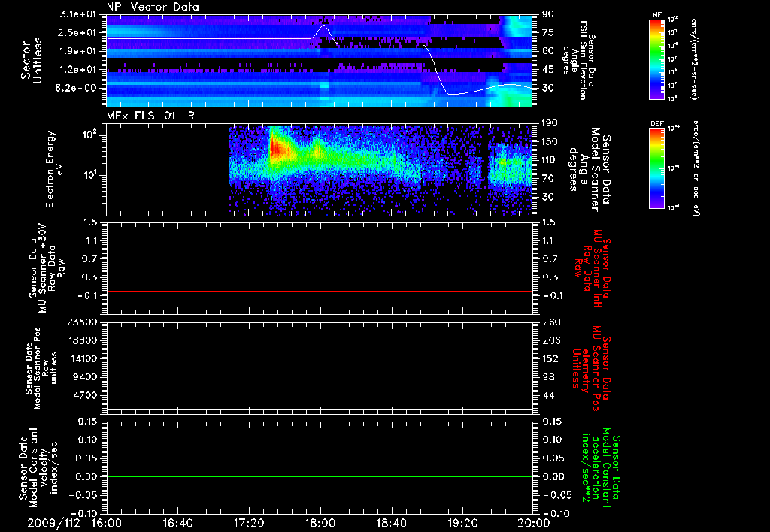Click the 18800 scanner position tick label
Screen dimensions: 770x532
pos(83,340)
